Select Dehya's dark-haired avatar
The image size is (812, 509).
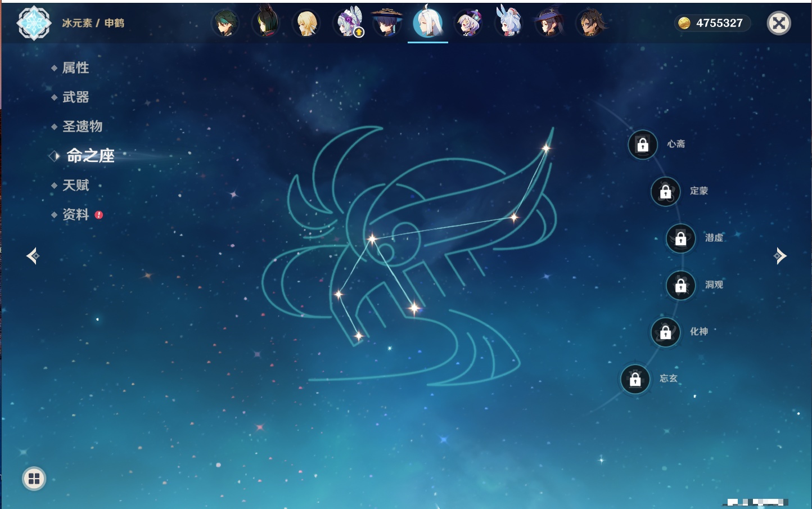tap(590, 24)
